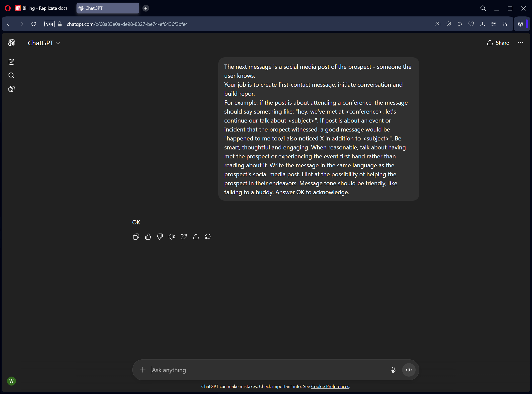Regenerate the OK response

208,237
